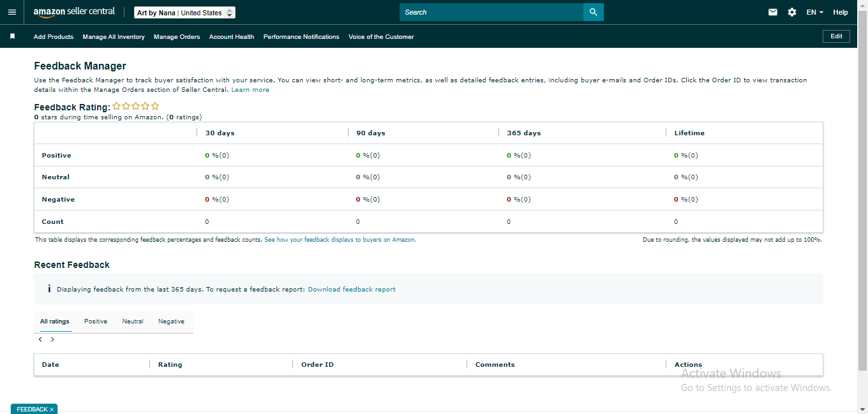Click 365 days Neutral percentage value

coord(519,177)
